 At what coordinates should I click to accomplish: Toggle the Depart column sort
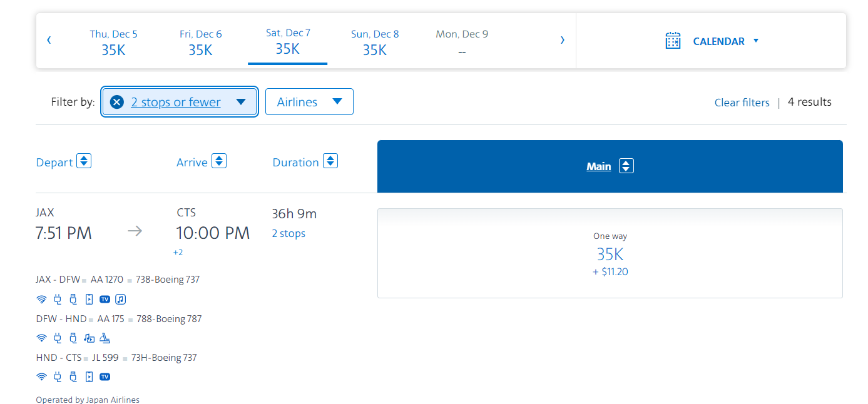(84, 161)
